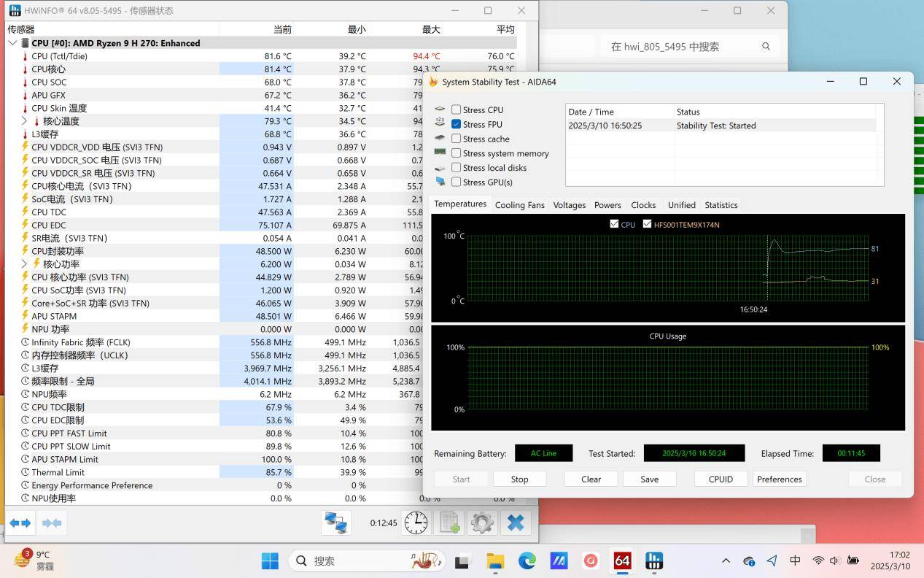Reset sensor timer using clock icon
This screenshot has height=578, width=924.
pos(416,523)
